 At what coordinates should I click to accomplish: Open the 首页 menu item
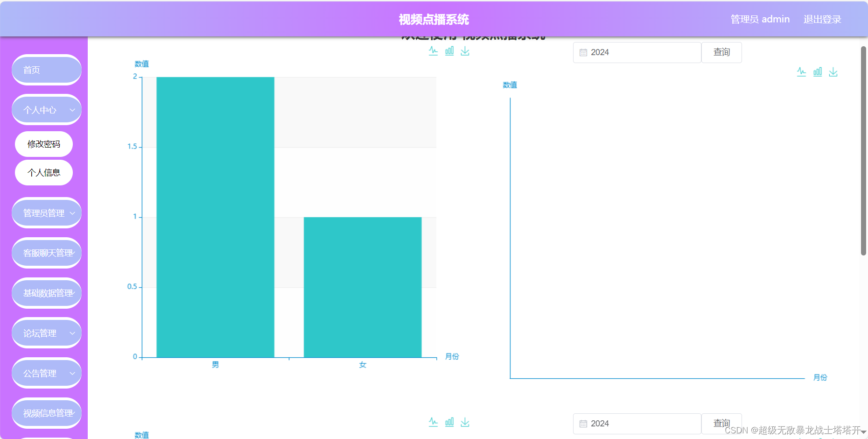click(x=47, y=70)
